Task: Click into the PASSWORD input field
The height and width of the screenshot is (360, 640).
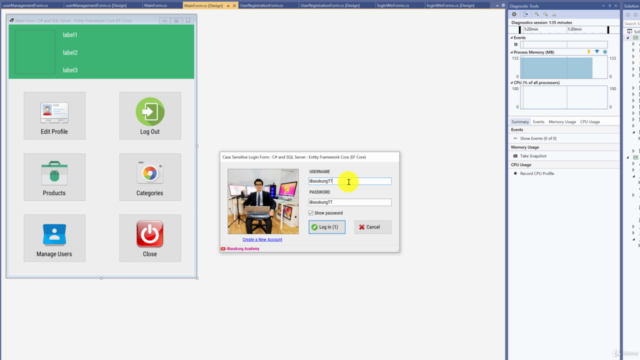Action: tap(350, 202)
